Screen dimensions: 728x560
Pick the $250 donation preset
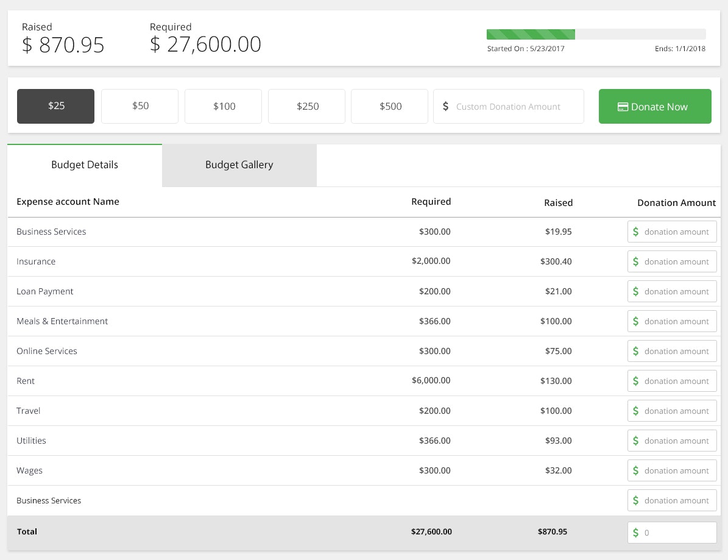307,107
